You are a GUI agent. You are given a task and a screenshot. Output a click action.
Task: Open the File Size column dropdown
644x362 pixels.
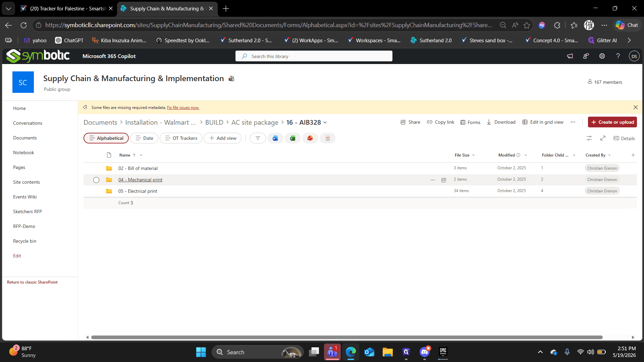pyautogui.click(x=474, y=155)
